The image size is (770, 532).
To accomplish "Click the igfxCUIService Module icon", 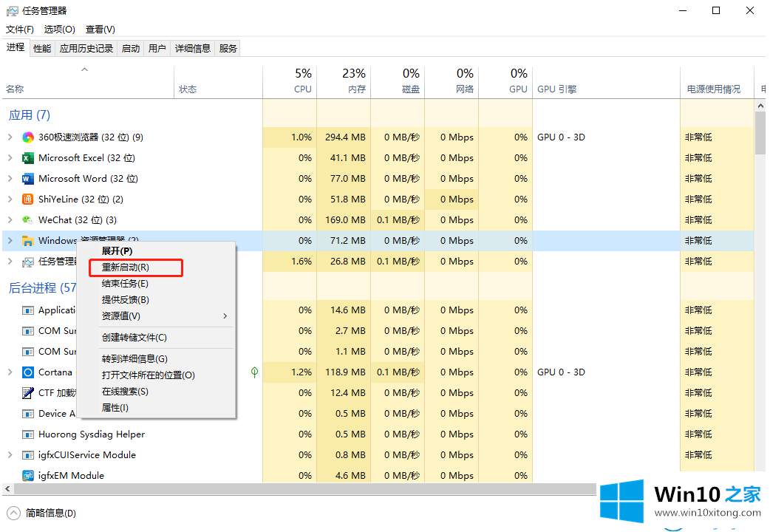I will point(28,455).
